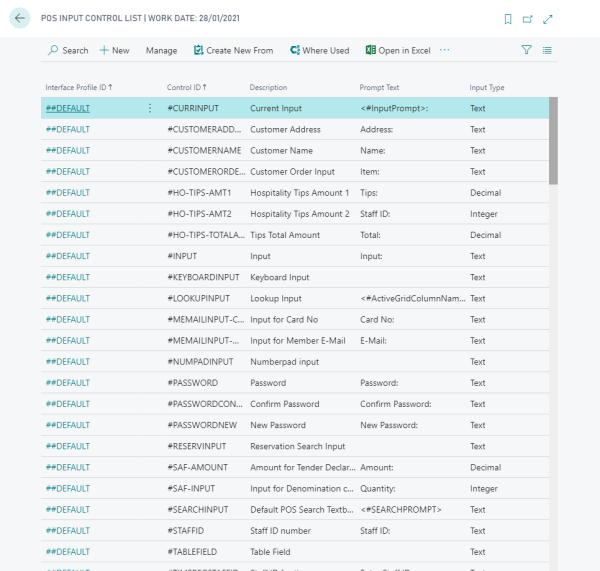Click Where Used action
Viewport: 600px width, 571px height.
pyautogui.click(x=319, y=50)
